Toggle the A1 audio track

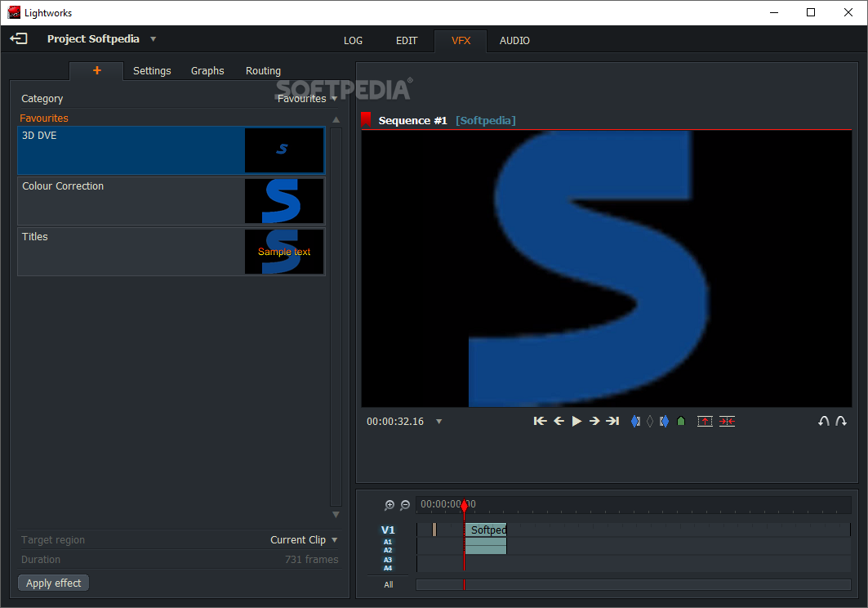click(388, 542)
